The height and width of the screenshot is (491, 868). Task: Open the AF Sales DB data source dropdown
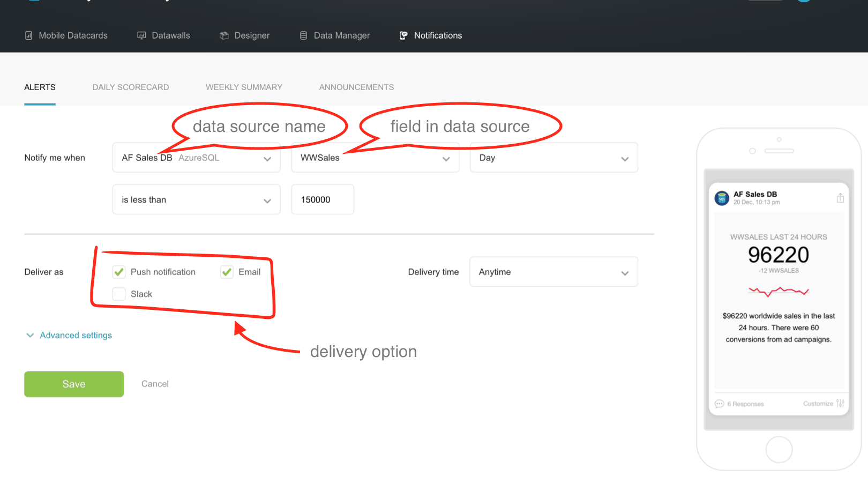pos(196,158)
